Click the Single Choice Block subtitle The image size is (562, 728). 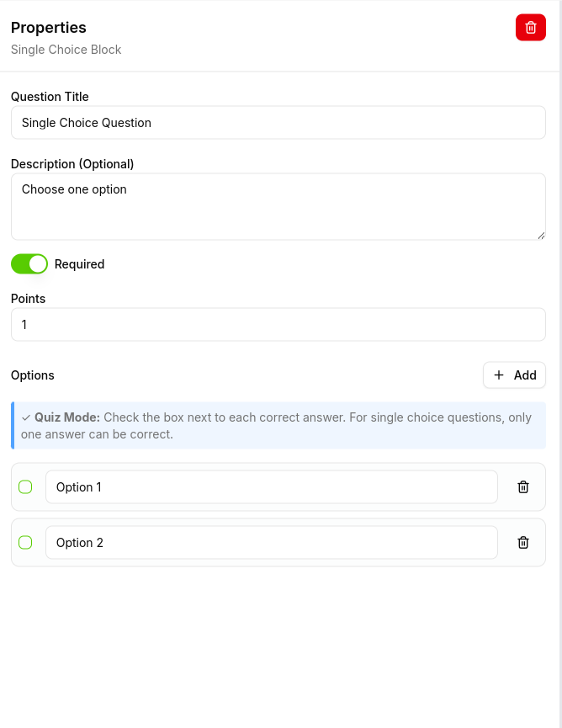pyautogui.click(x=66, y=50)
